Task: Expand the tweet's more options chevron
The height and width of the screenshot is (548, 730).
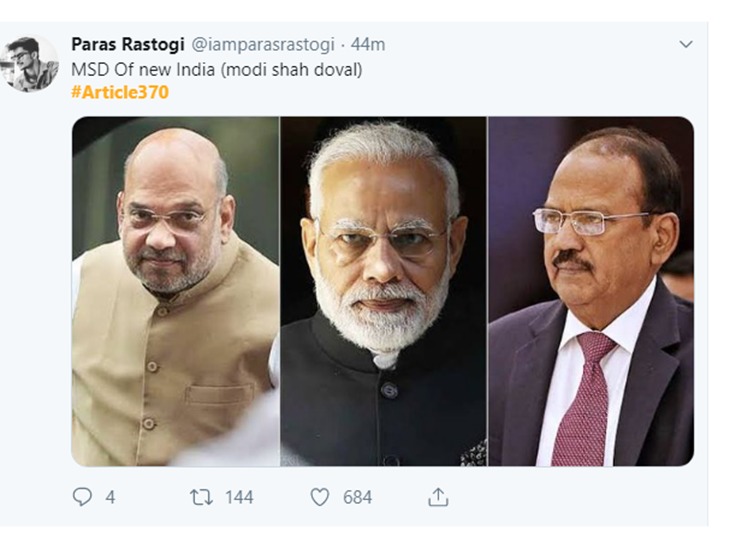Action: coord(686,45)
